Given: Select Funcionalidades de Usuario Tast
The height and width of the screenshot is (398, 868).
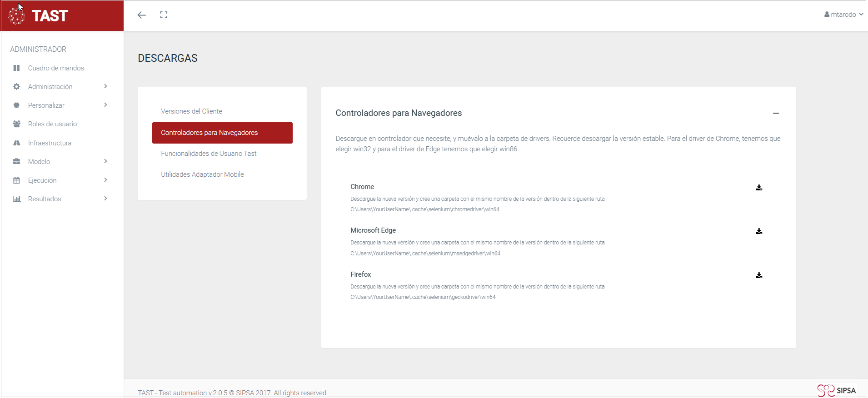Looking at the screenshot, I should click(209, 154).
